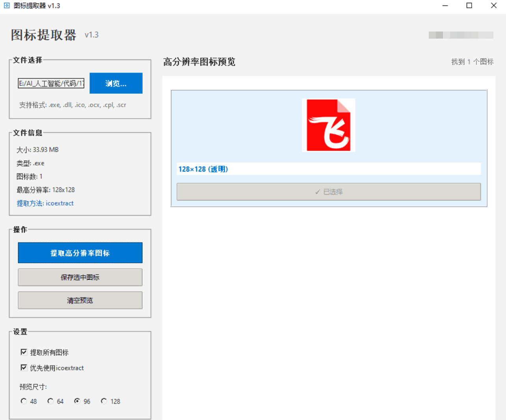Click the 浏览... browse button

point(116,83)
